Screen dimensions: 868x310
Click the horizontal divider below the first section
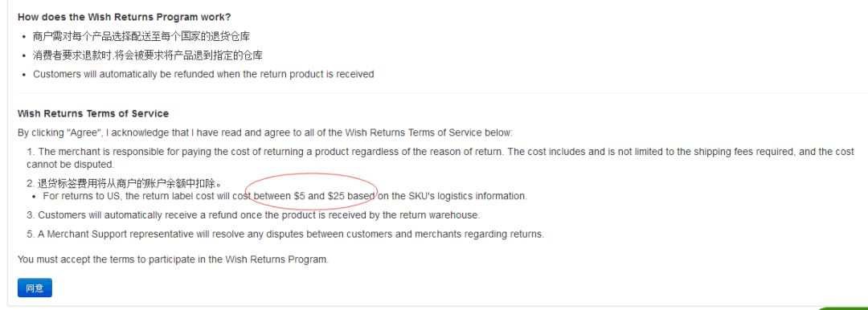[442, 93]
